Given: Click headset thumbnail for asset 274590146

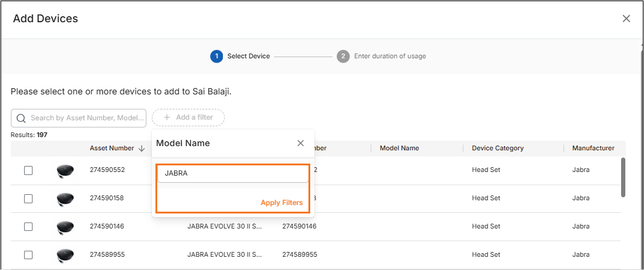Looking at the screenshot, I should 65,227.
